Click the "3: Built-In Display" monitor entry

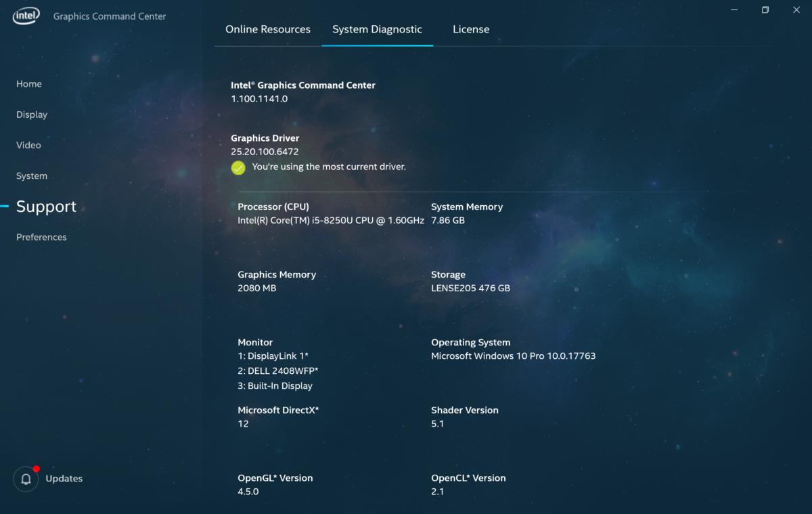[x=275, y=386]
